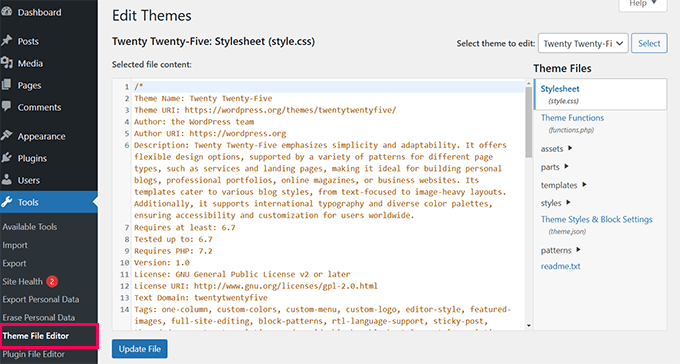Expand the patterns folder
The height and width of the screenshot is (364, 680).
pyautogui.click(x=560, y=250)
